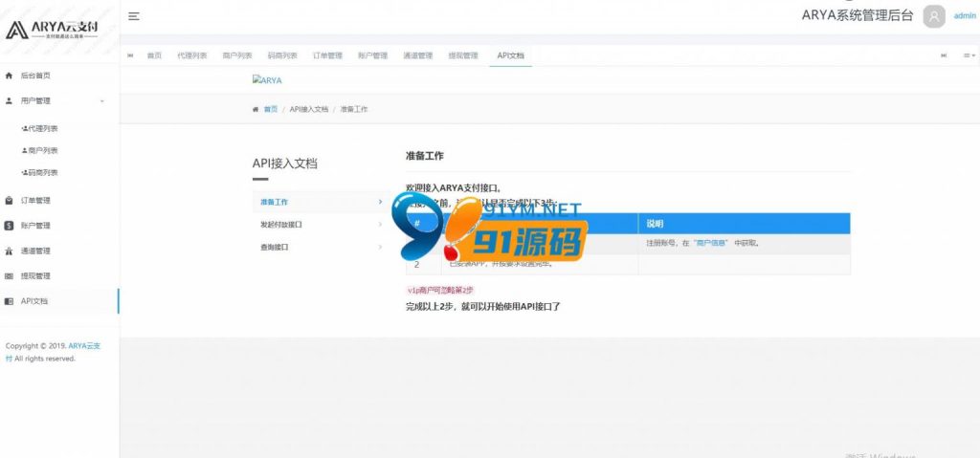Viewport: 980px width, 458px height.
Task: Click the ARYA云支付 copyright link
Action: click(x=54, y=352)
